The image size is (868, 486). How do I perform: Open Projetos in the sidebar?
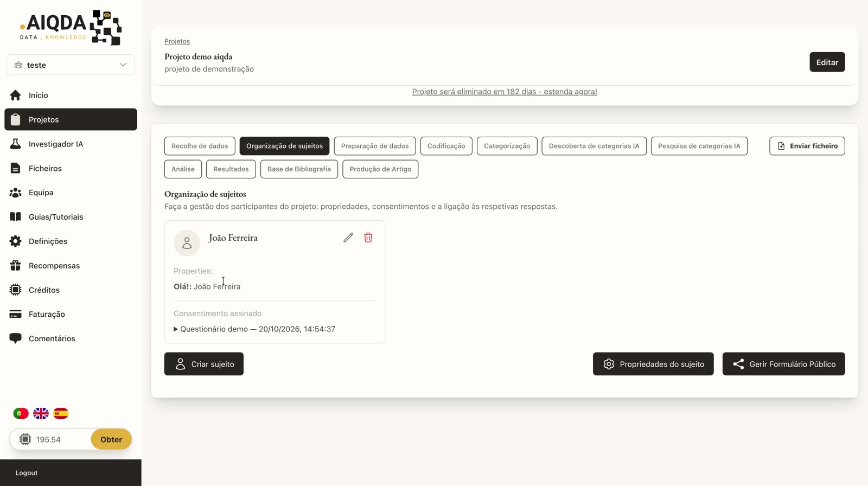[x=71, y=119]
